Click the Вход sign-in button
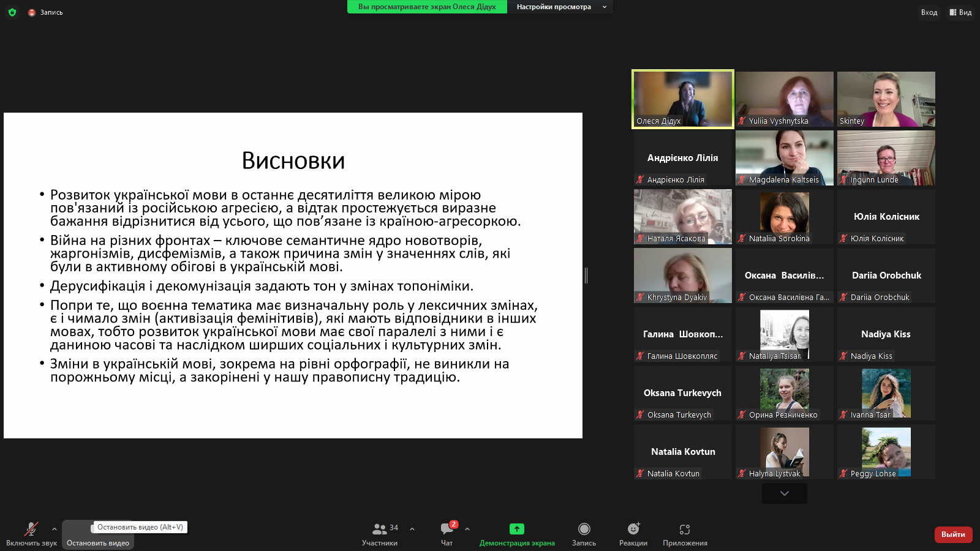The height and width of the screenshot is (551, 980). tap(929, 12)
